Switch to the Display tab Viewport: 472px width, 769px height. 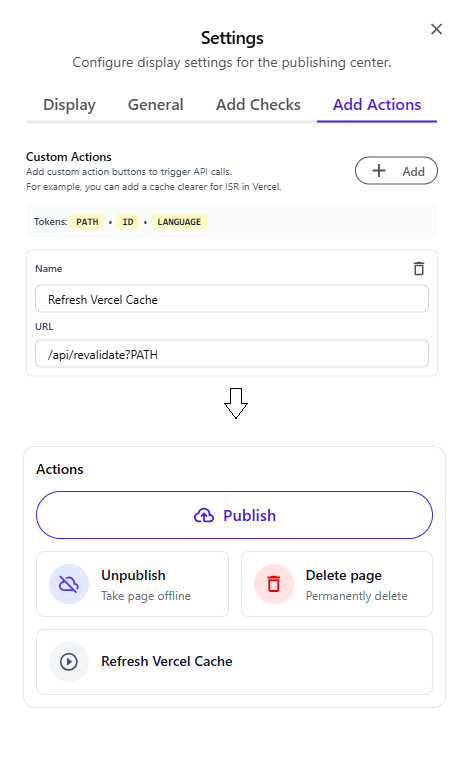(x=69, y=104)
